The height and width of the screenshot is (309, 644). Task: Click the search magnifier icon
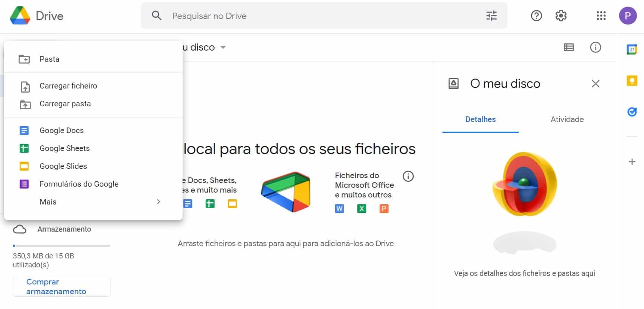[x=157, y=16]
